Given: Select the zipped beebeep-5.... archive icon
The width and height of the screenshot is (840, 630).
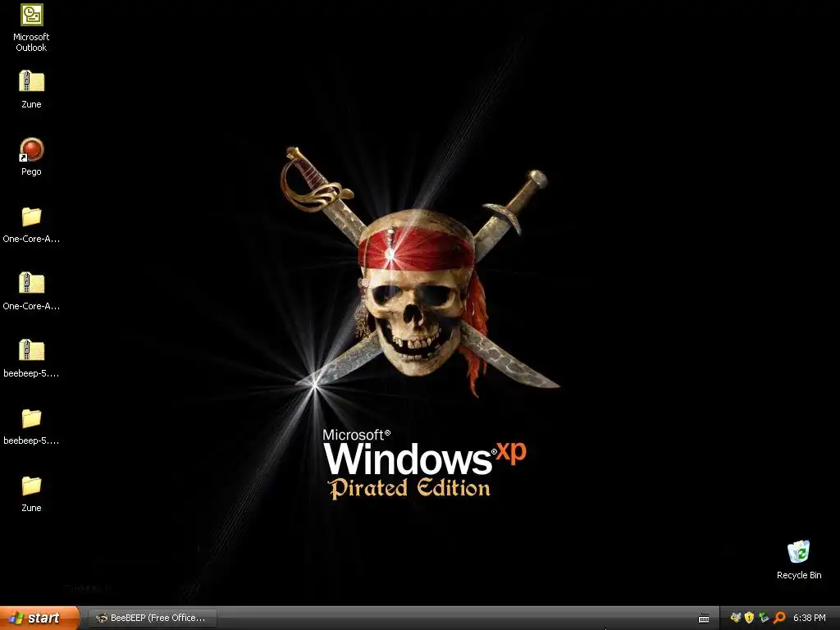Looking at the screenshot, I should tap(31, 350).
